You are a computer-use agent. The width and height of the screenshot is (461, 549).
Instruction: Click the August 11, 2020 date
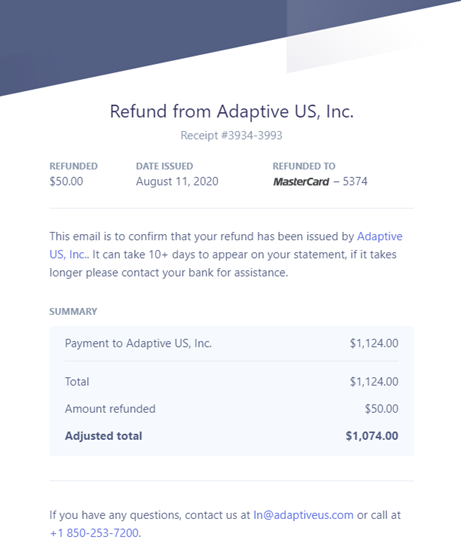pos(177,181)
